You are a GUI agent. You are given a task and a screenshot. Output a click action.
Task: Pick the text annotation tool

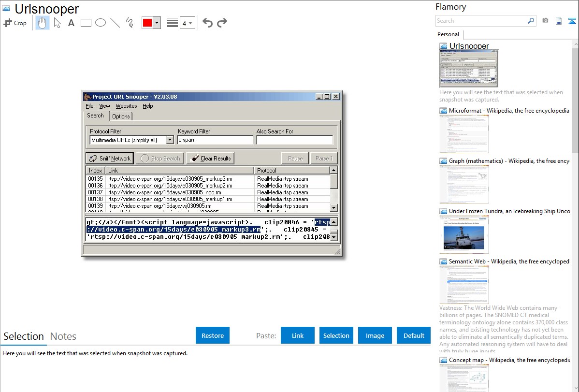(71, 23)
